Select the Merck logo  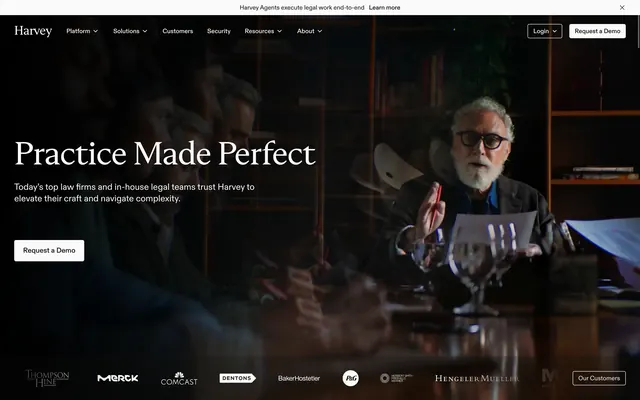[x=118, y=378]
